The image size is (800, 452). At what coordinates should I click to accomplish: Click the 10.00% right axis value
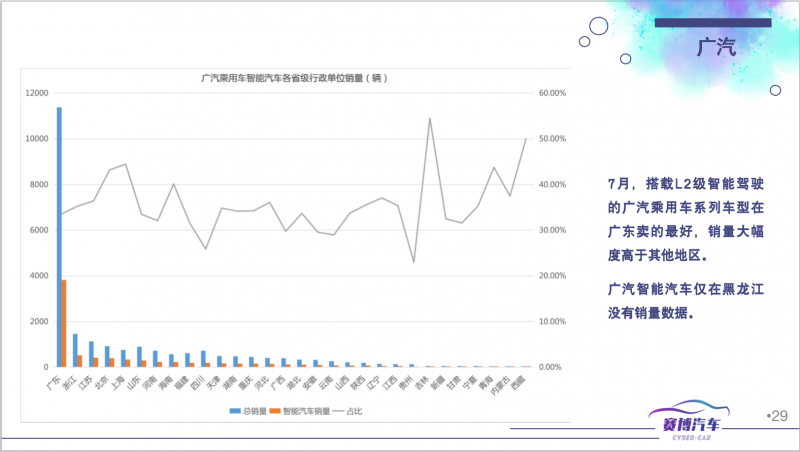[x=553, y=321]
